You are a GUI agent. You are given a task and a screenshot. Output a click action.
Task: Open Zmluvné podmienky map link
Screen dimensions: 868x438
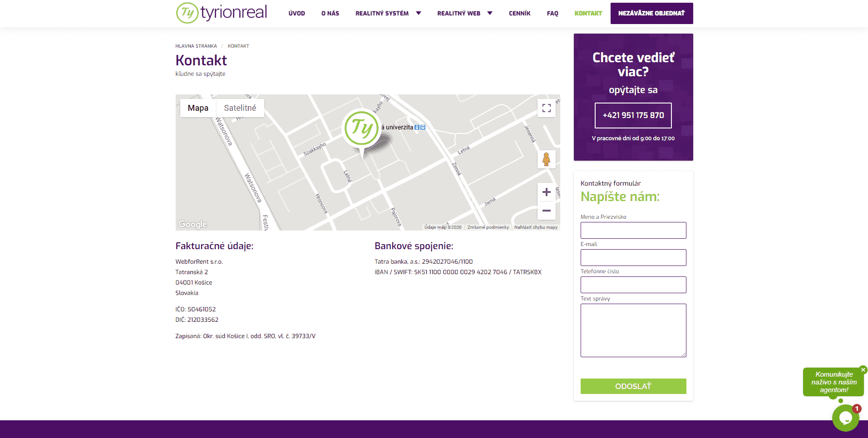pyautogui.click(x=488, y=227)
